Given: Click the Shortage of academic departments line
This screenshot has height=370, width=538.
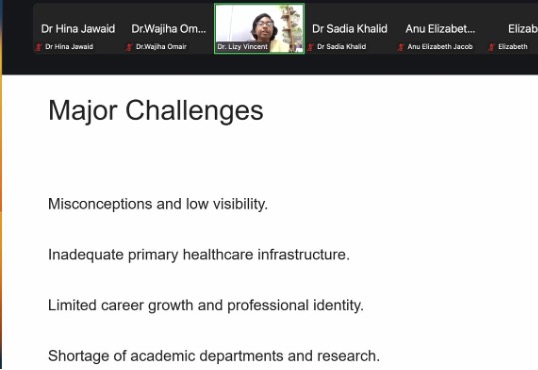Looking at the screenshot, I should pos(214,356).
